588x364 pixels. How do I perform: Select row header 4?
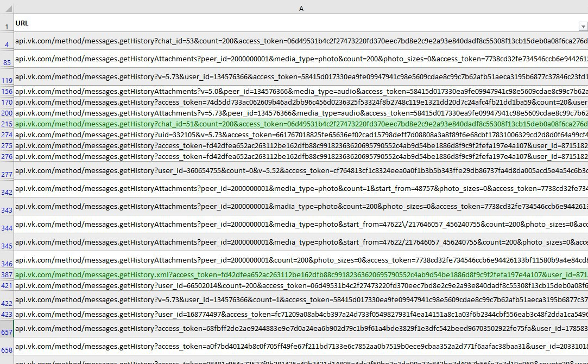(7, 41)
